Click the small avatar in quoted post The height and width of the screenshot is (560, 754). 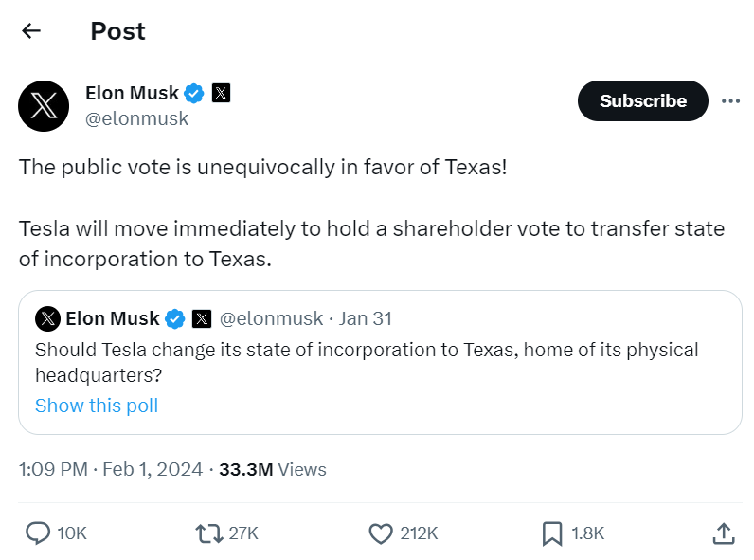click(47, 318)
